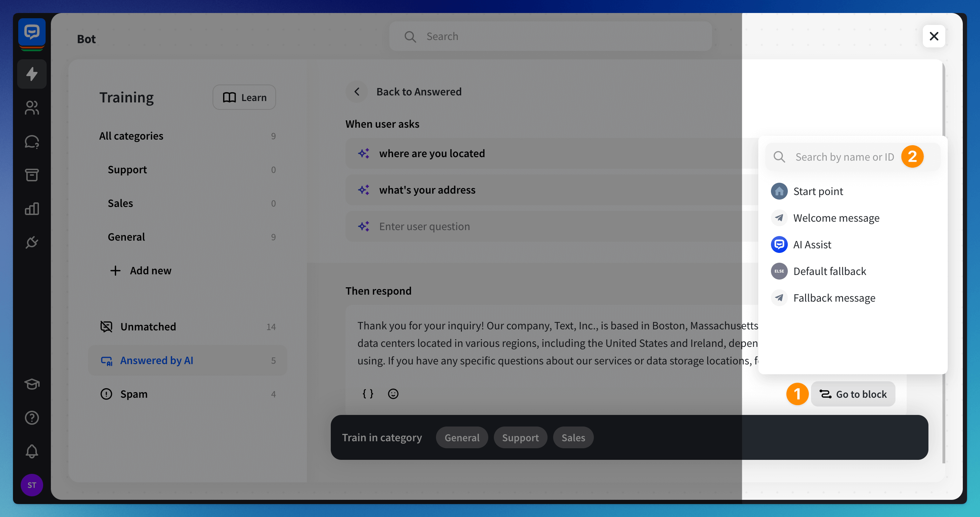Open the reports bar chart icon

[32, 208]
